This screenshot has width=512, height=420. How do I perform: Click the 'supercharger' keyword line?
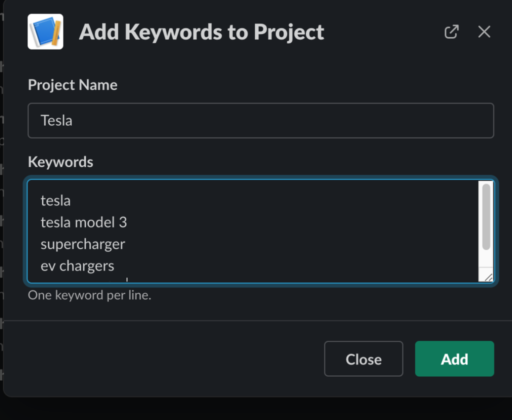pyautogui.click(x=83, y=244)
